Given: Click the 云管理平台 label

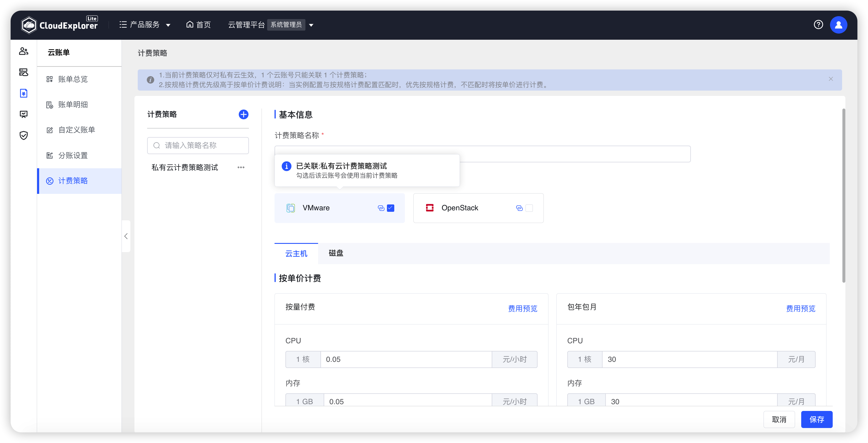Looking at the screenshot, I should coord(246,25).
